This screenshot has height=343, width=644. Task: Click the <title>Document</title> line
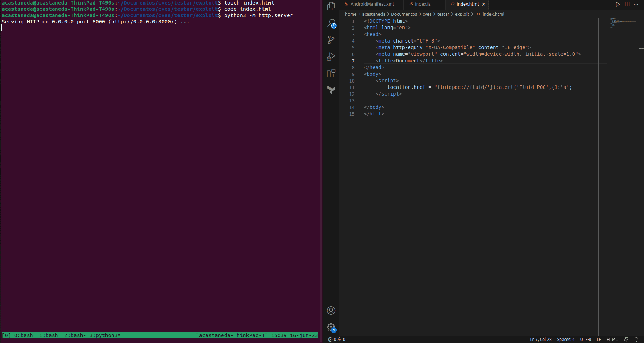coord(409,61)
